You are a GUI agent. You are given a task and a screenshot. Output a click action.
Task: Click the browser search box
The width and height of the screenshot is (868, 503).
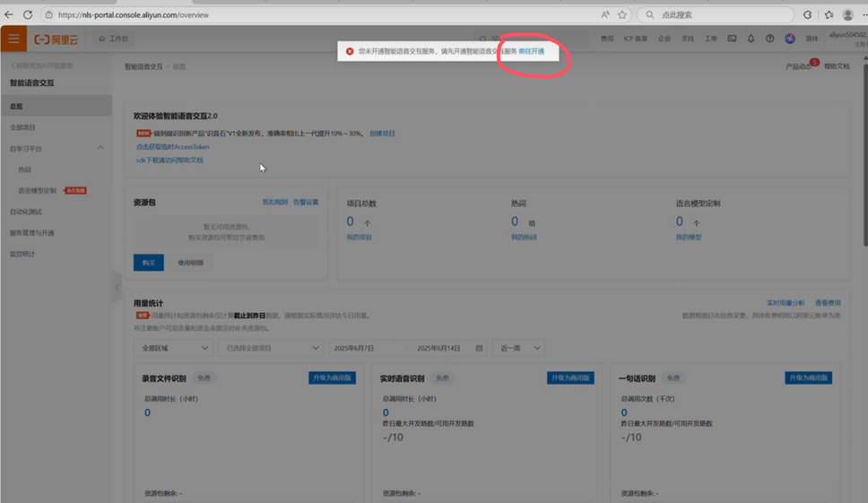[717, 14]
